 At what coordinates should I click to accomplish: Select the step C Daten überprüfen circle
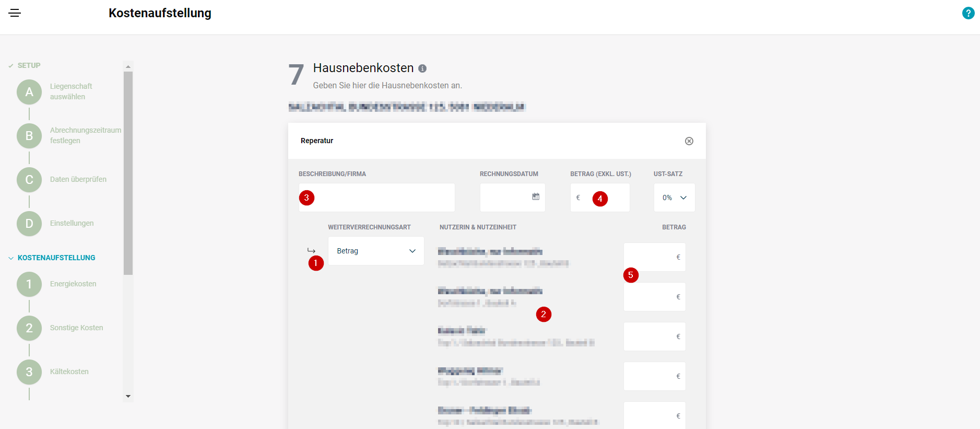(29, 180)
